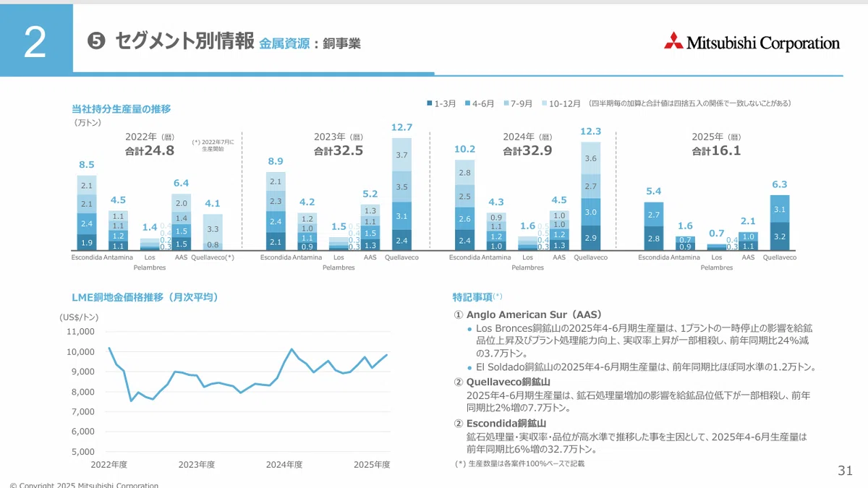Click the LME銅地金価格推移 chart heading

point(145,297)
